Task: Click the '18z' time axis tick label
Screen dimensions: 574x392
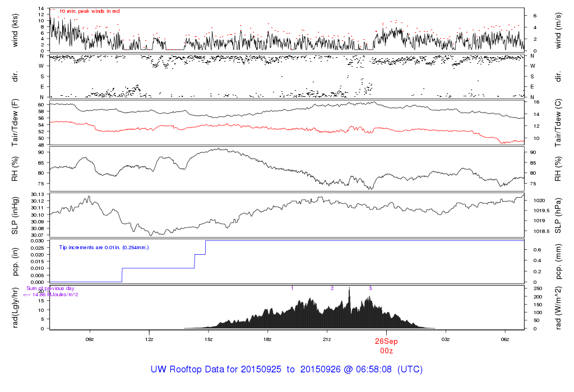Action: (x=267, y=339)
